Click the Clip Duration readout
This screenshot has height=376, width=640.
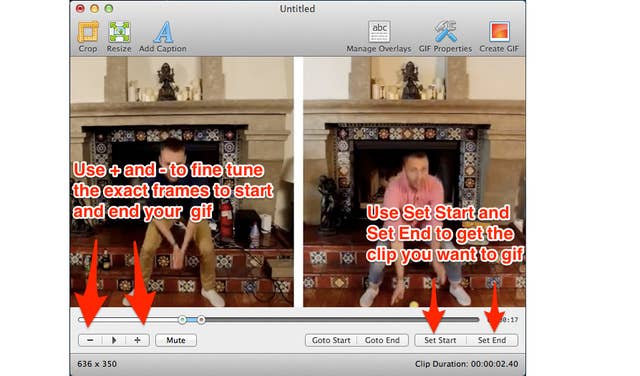pyautogui.click(x=467, y=364)
